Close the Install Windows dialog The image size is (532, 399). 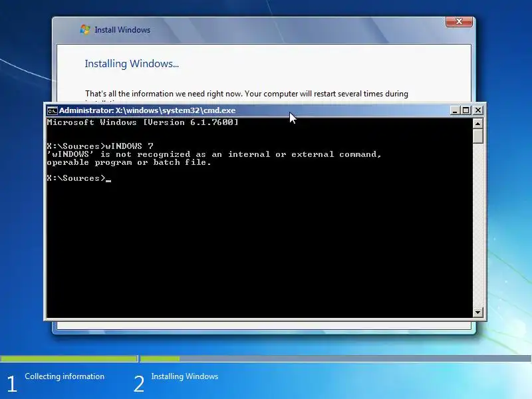pos(459,21)
